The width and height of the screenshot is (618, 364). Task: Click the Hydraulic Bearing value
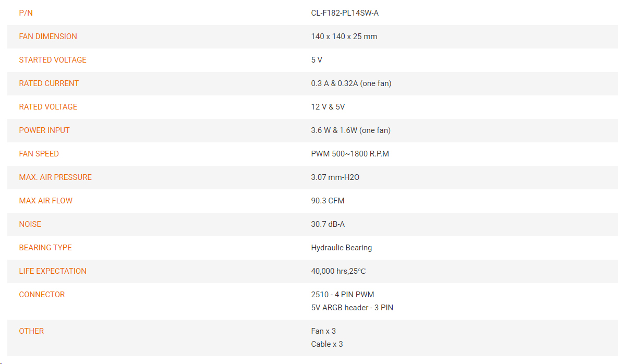341,248
